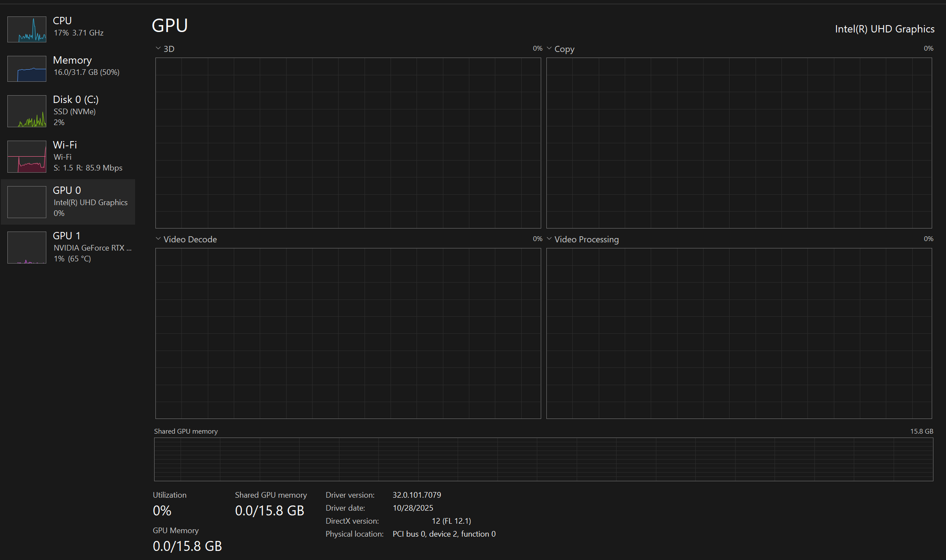Open the Copy engine dropdown chevron
This screenshot has height=560, width=946.
(x=549, y=48)
